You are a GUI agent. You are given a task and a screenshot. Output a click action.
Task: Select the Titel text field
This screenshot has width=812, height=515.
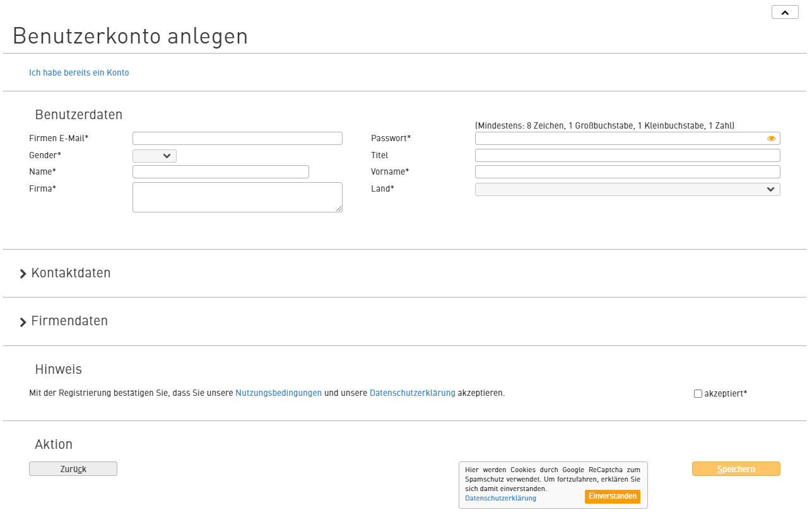[627, 156]
